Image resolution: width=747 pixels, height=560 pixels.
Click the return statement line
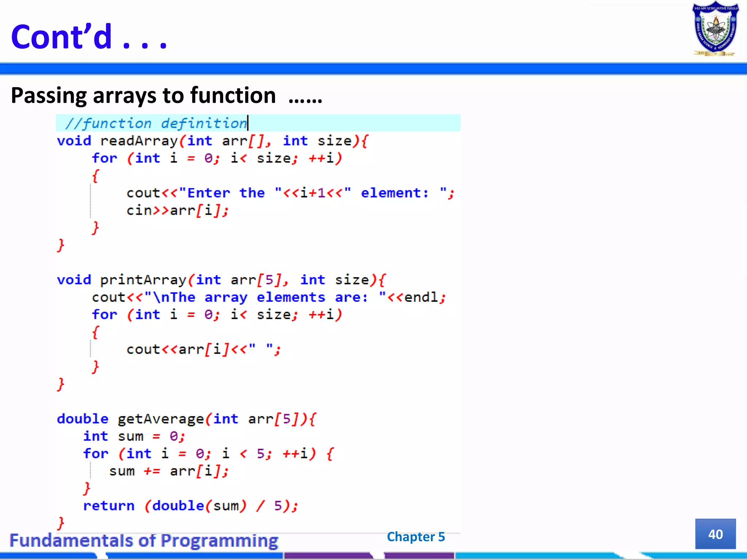click(190, 506)
